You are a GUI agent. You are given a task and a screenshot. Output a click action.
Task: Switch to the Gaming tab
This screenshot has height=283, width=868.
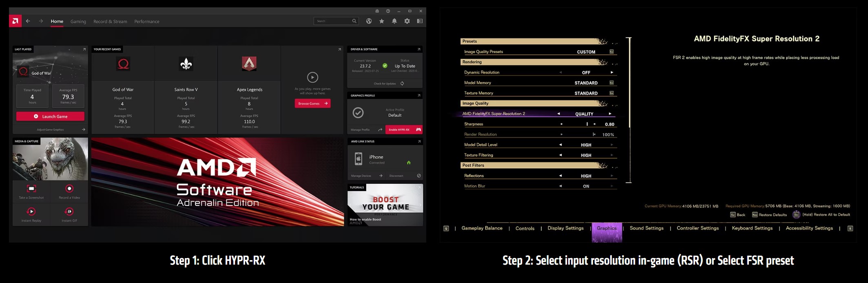pos(78,22)
